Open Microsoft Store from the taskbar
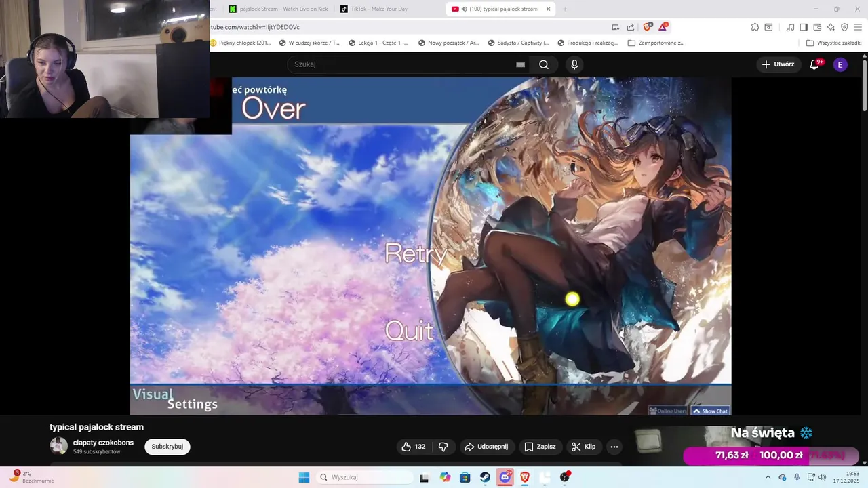Viewport: 868px width, 488px height. (465, 477)
